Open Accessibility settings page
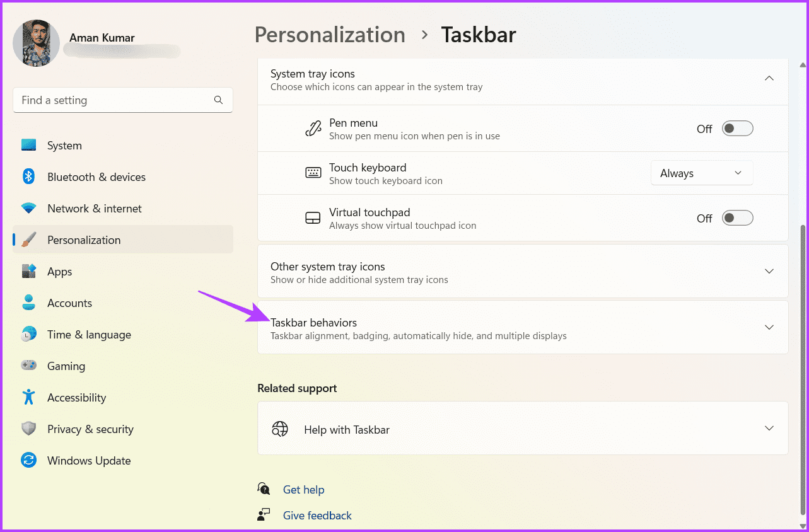 point(123,398)
